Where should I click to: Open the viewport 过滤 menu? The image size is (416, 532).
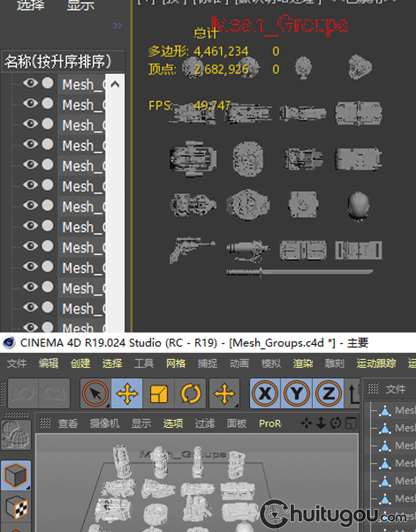[x=205, y=423]
